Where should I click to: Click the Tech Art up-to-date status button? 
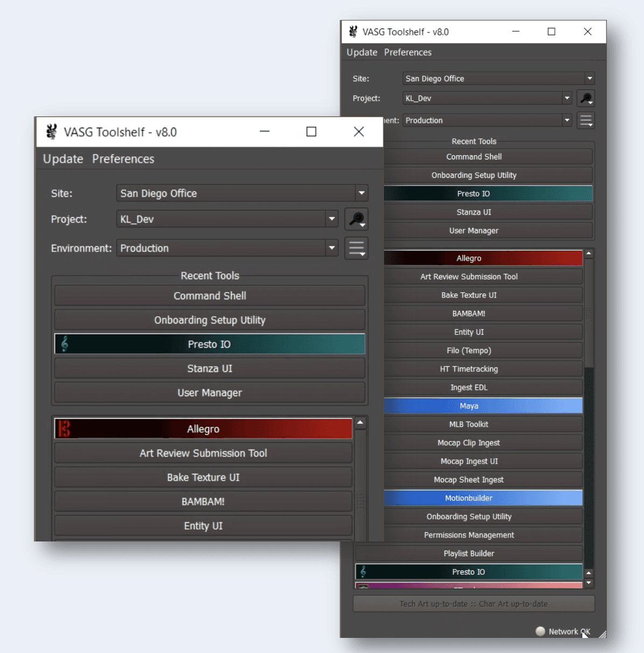[x=474, y=604]
